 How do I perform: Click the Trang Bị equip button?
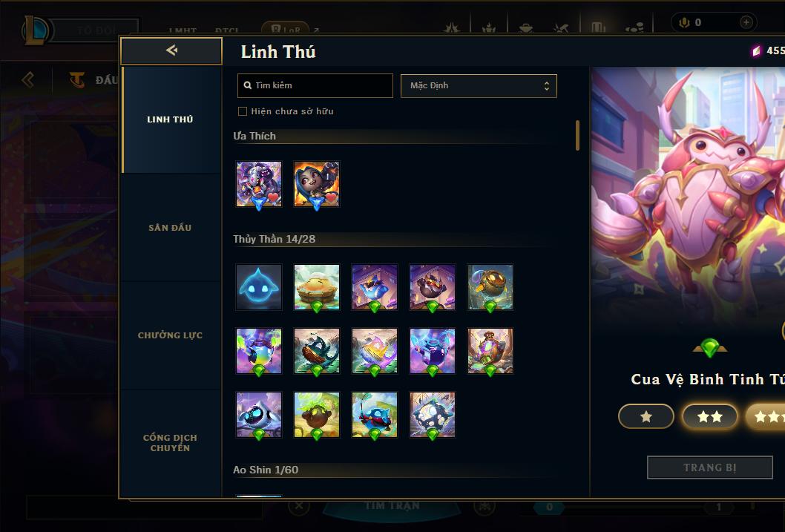709,467
